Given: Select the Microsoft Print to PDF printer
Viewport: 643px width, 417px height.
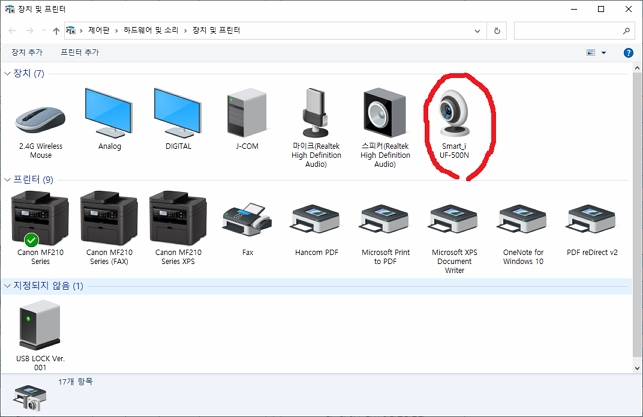Looking at the screenshot, I should (385, 234).
